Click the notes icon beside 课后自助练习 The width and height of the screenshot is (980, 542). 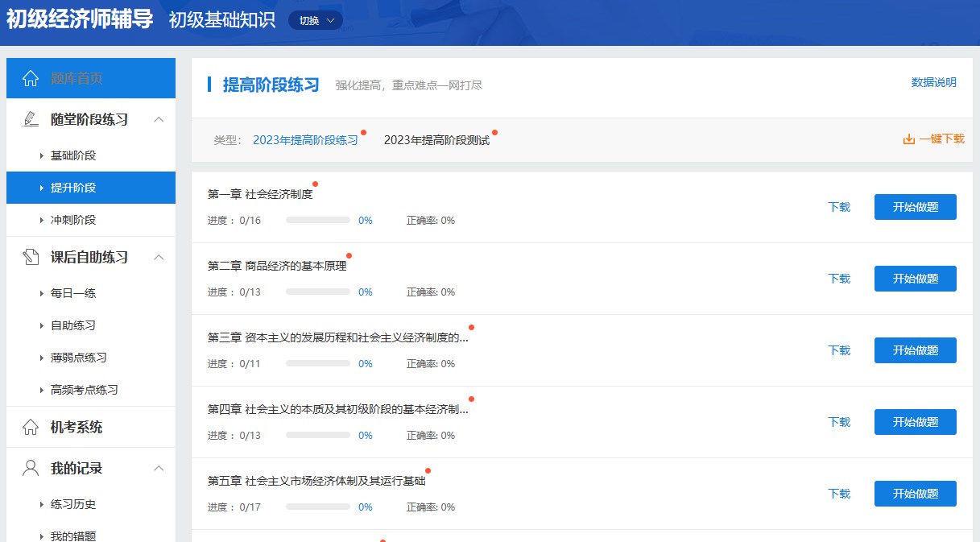[x=31, y=257]
